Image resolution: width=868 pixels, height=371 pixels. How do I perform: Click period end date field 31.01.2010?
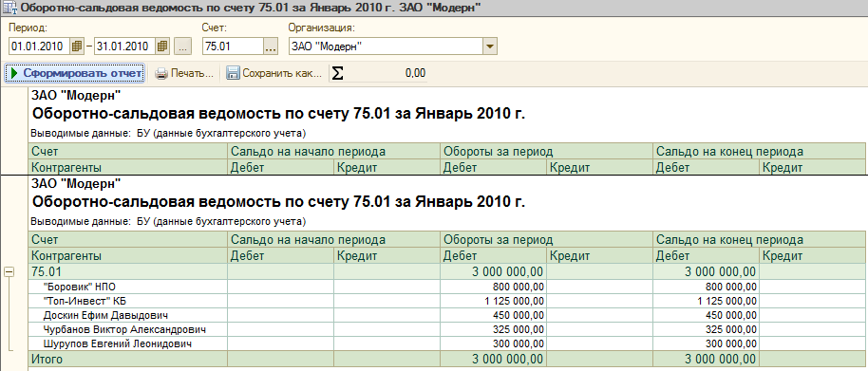tap(124, 46)
